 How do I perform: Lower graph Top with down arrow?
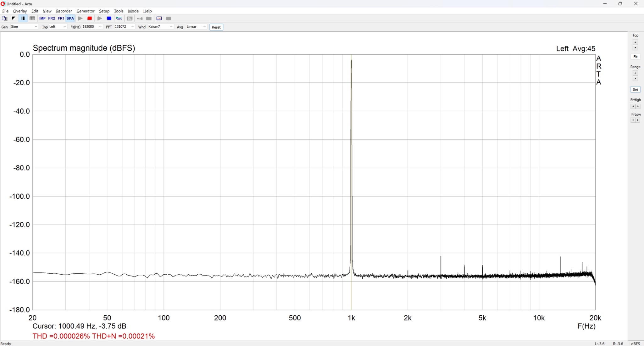pyautogui.click(x=635, y=48)
